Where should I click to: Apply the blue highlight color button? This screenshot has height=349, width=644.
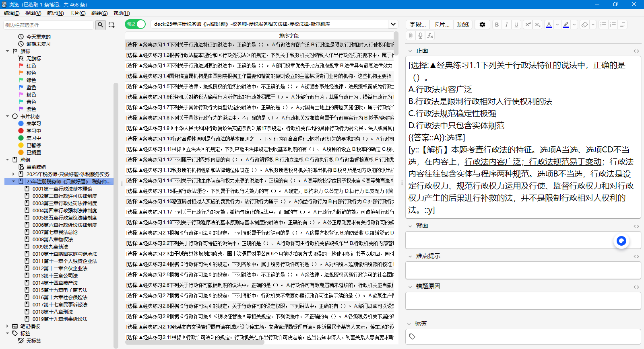pos(566,25)
